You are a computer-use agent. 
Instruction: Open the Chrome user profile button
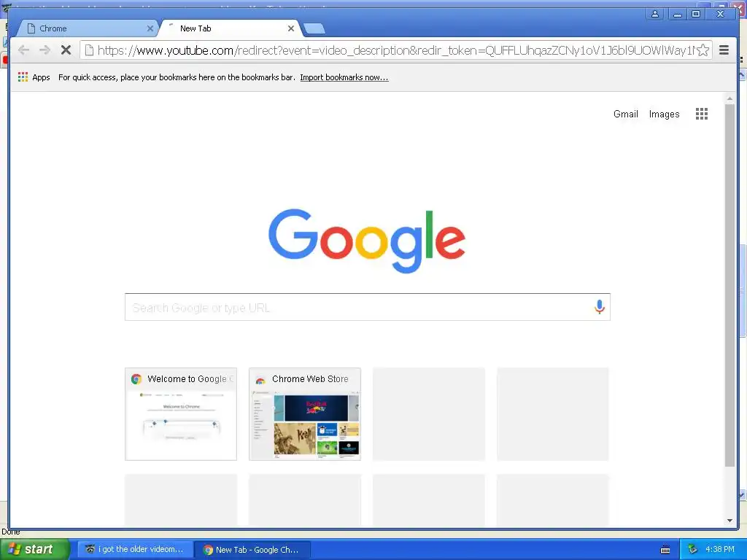[655, 15]
